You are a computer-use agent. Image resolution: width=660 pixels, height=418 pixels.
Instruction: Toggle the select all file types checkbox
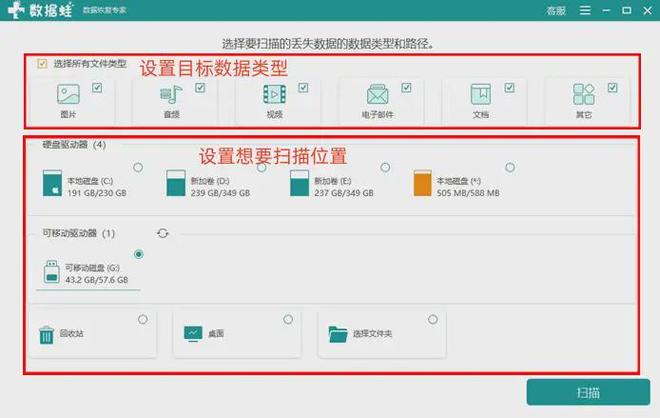tap(42, 64)
